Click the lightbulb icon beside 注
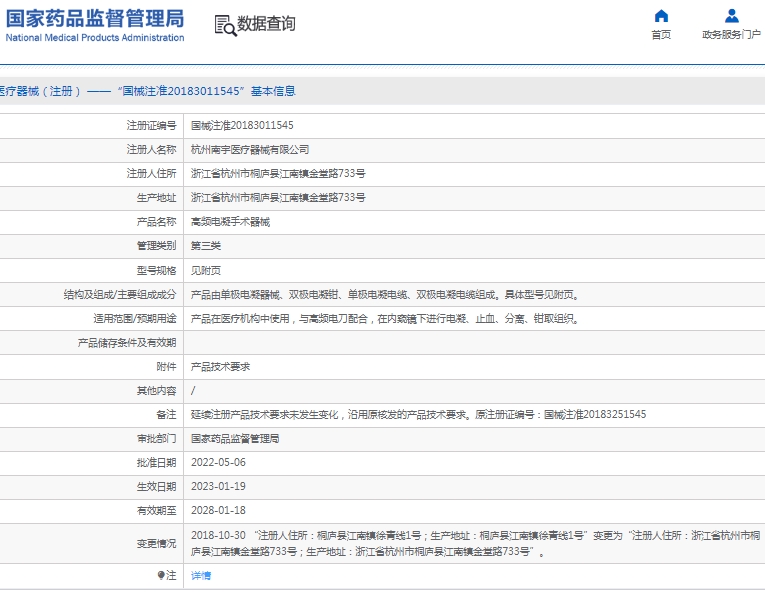765x594 pixels. (161, 575)
